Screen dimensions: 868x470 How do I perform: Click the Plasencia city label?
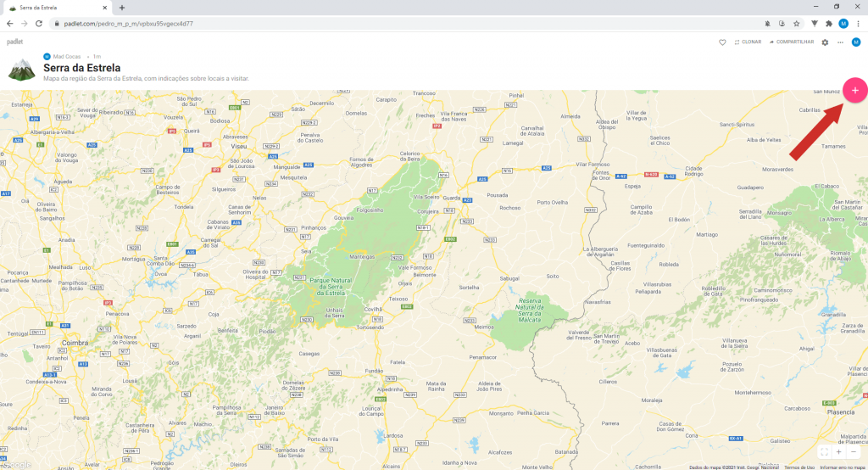(x=841, y=412)
